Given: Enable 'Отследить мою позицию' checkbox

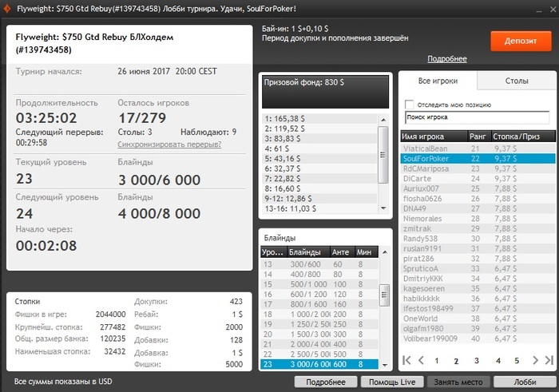Looking at the screenshot, I should coord(409,105).
